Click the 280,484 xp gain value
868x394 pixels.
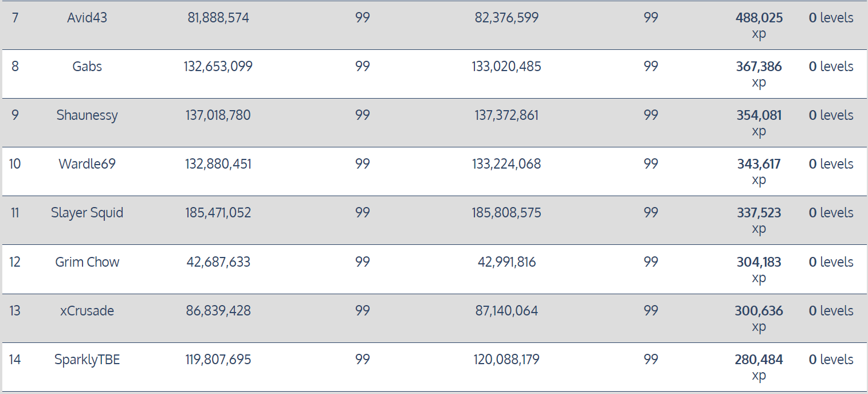pyautogui.click(x=759, y=367)
